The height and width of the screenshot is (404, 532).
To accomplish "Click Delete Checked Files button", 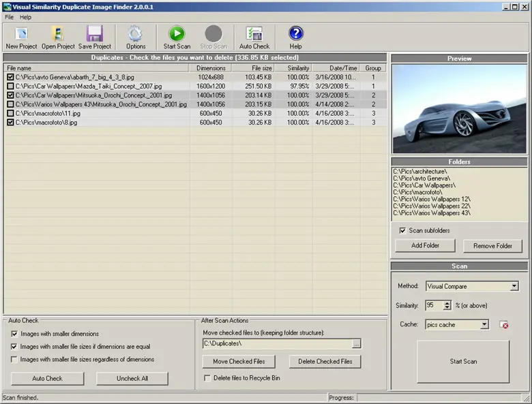I will pyautogui.click(x=325, y=361).
